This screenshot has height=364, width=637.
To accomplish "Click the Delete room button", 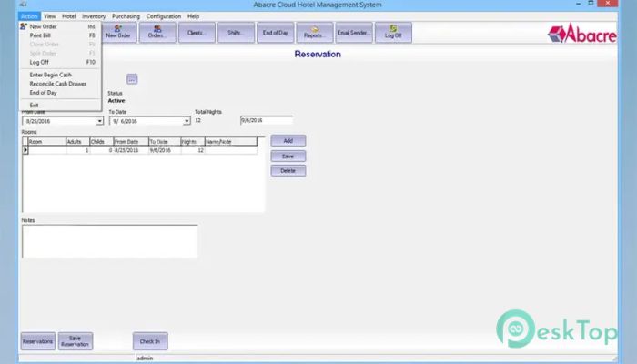I will [288, 171].
